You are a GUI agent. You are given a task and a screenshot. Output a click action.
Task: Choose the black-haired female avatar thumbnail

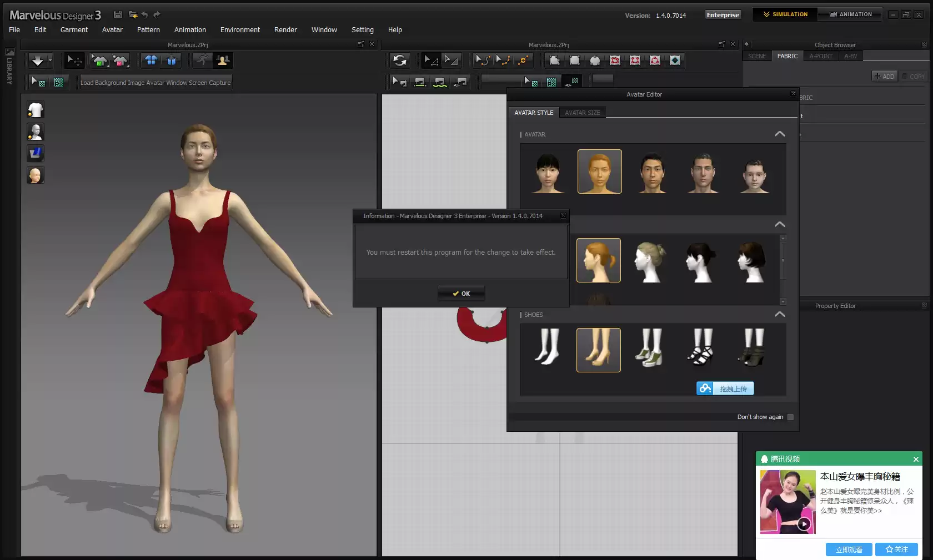pyautogui.click(x=548, y=172)
